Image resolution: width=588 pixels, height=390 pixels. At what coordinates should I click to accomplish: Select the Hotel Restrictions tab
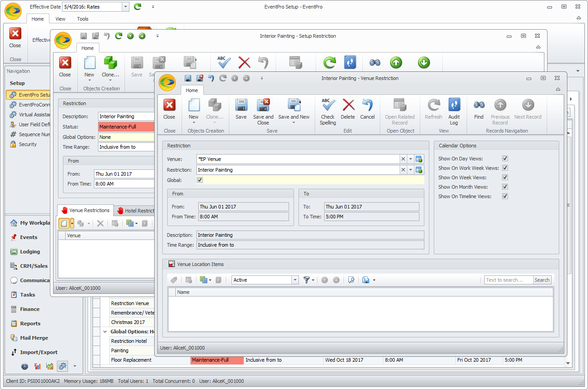[x=135, y=210]
